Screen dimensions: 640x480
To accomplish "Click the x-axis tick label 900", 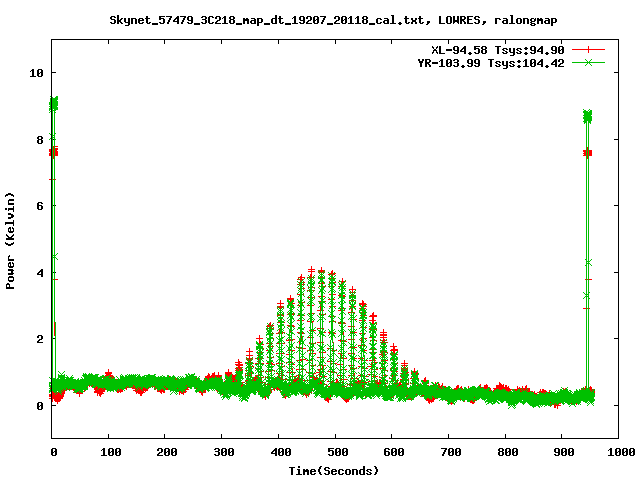I will pyautogui.click(x=564, y=452).
